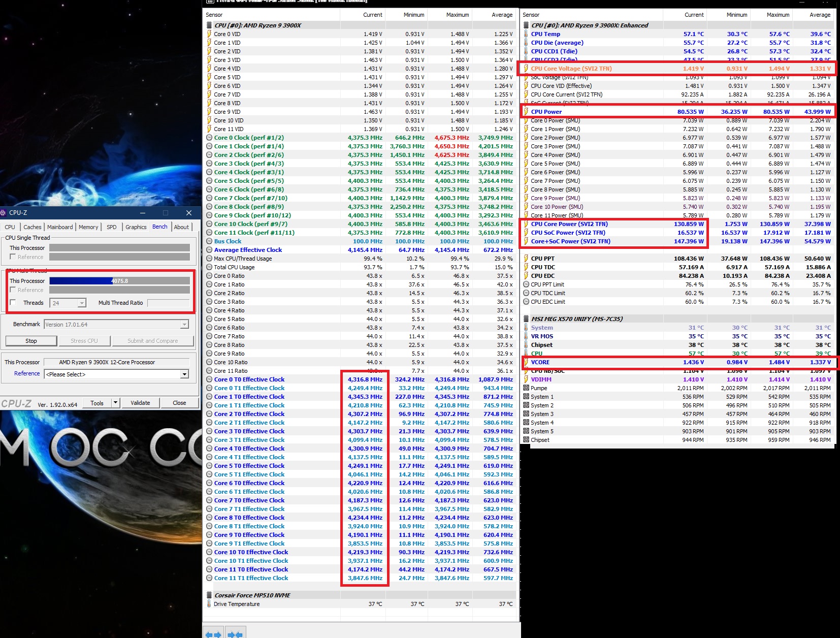Viewport: 840px width, 638px height.
Task: Click the single-thread This Processor progress bar
Action: [119, 248]
